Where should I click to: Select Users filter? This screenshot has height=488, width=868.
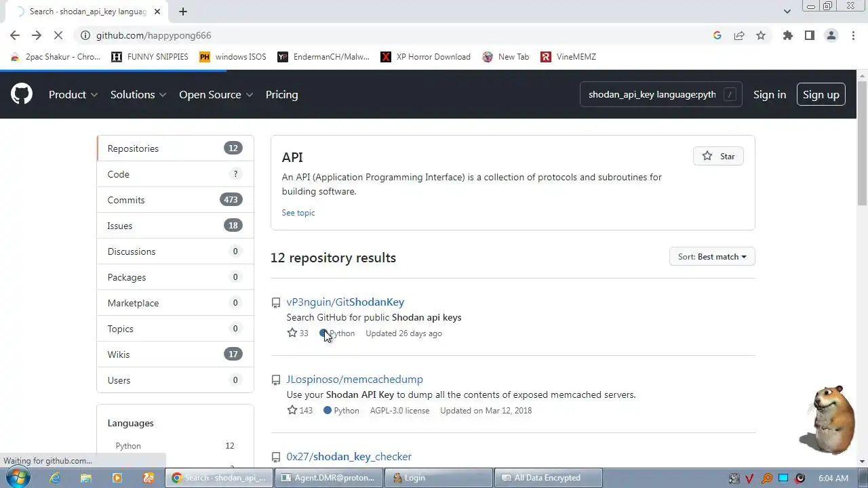pyautogui.click(x=175, y=380)
